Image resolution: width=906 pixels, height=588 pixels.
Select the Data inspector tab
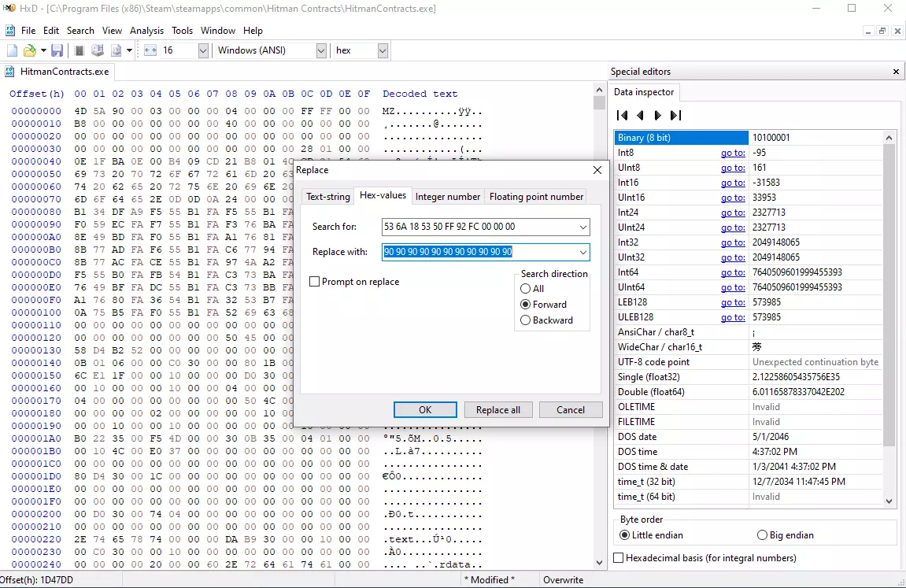pos(644,92)
